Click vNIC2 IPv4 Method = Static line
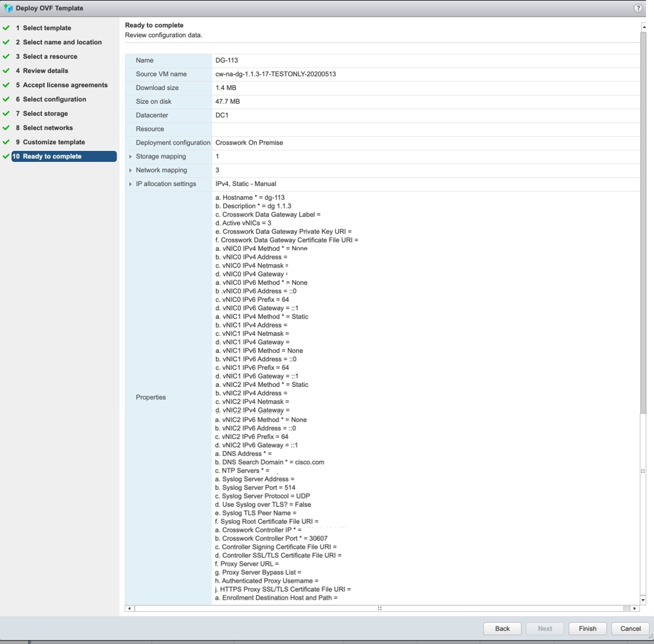Image resolution: width=654 pixels, height=644 pixels. point(262,385)
